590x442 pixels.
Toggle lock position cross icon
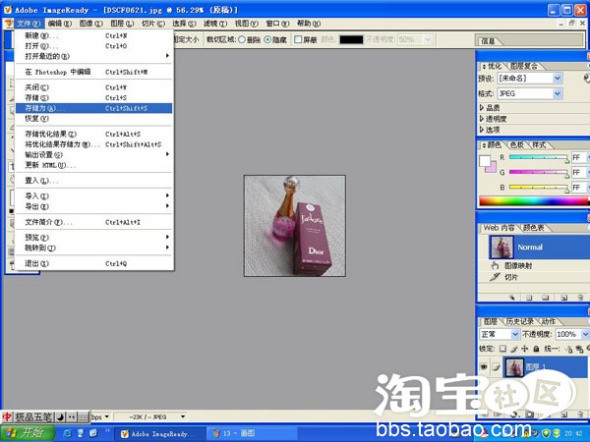pyautogui.click(x=525, y=349)
